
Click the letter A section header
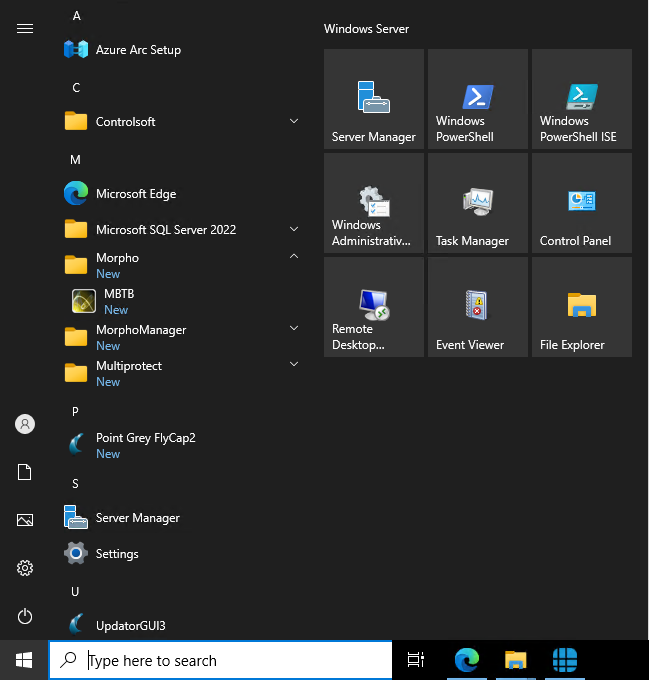point(77,16)
